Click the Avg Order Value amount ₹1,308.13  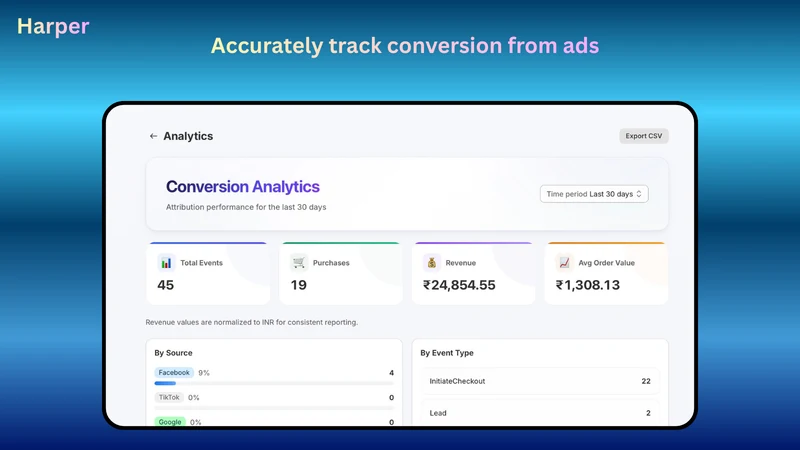[x=588, y=285]
